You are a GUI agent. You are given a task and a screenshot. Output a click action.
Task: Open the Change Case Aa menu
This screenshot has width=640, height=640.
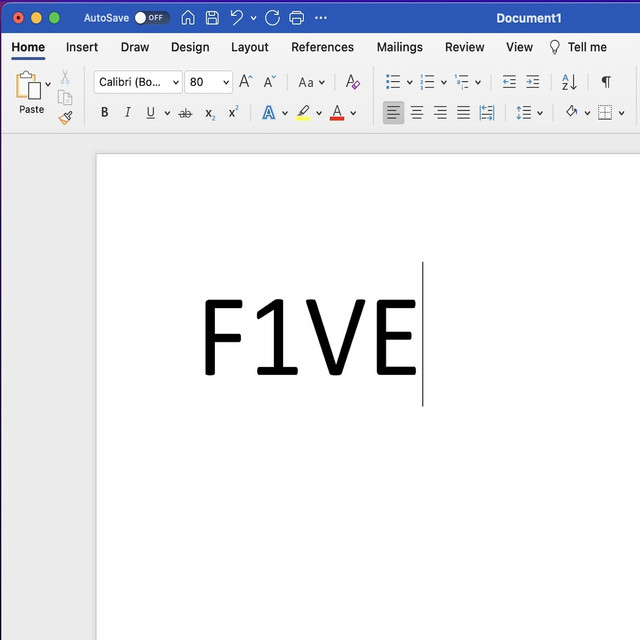coord(311,82)
